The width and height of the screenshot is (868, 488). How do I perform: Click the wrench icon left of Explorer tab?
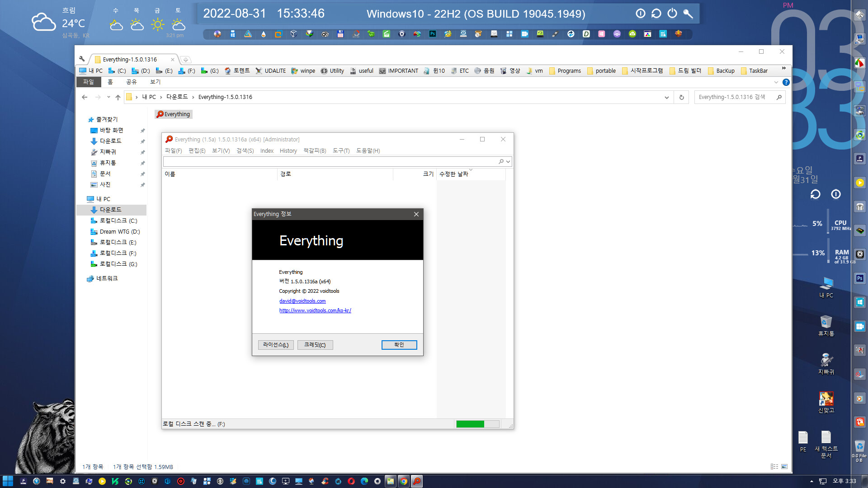point(82,59)
